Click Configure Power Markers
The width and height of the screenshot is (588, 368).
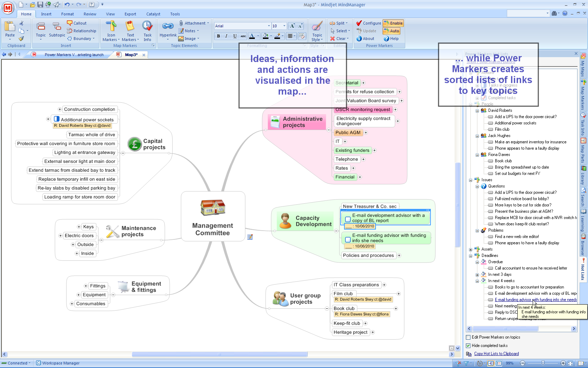point(369,23)
